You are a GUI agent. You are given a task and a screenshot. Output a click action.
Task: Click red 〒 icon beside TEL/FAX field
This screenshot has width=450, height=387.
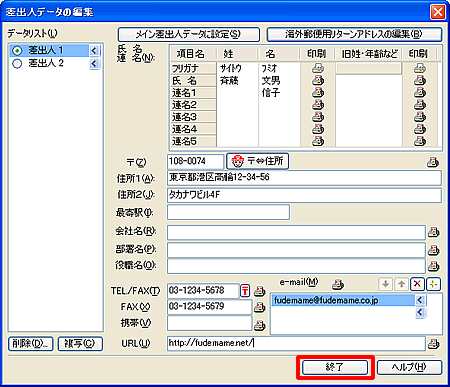pyautogui.click(x=245, y=291)
